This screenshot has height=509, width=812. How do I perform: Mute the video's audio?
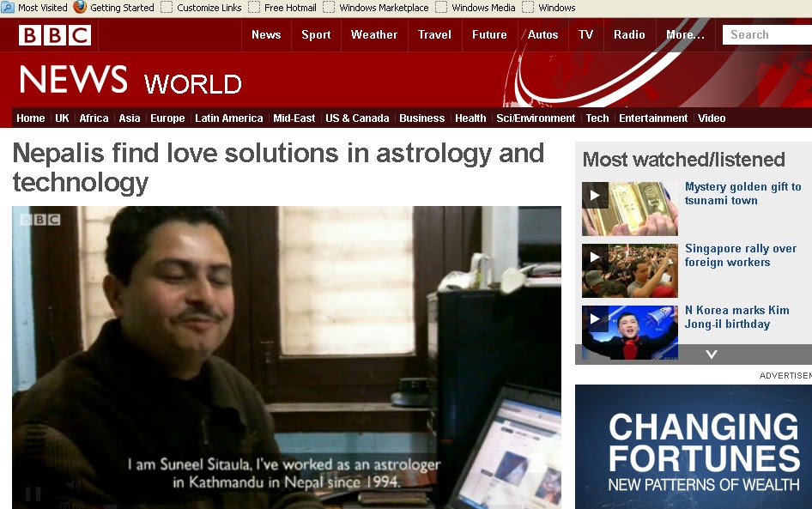click(x=72, y=484)
